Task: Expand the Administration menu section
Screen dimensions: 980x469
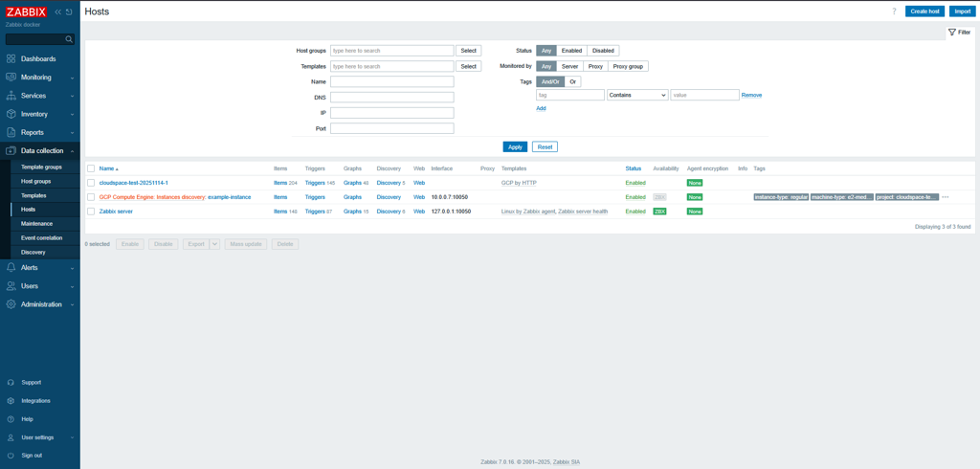Action: [41, 304]
